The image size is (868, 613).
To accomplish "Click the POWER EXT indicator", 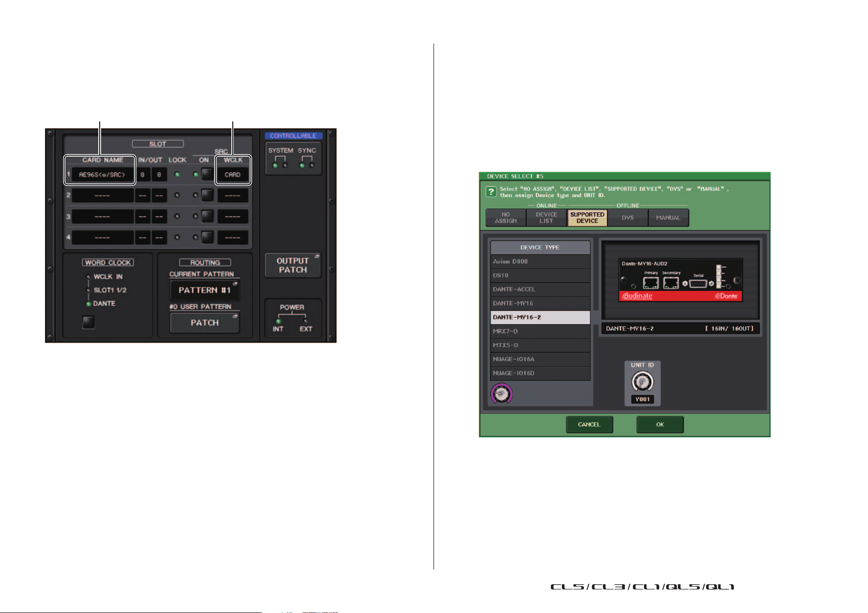I will (306, 321).
